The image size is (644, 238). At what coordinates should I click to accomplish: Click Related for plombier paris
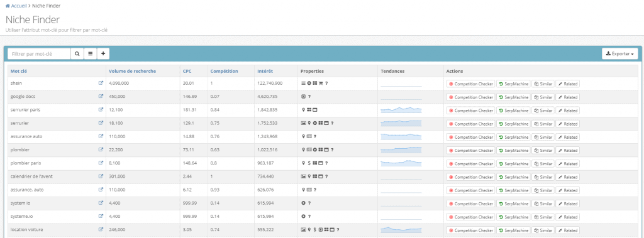[x=568, y=164]
